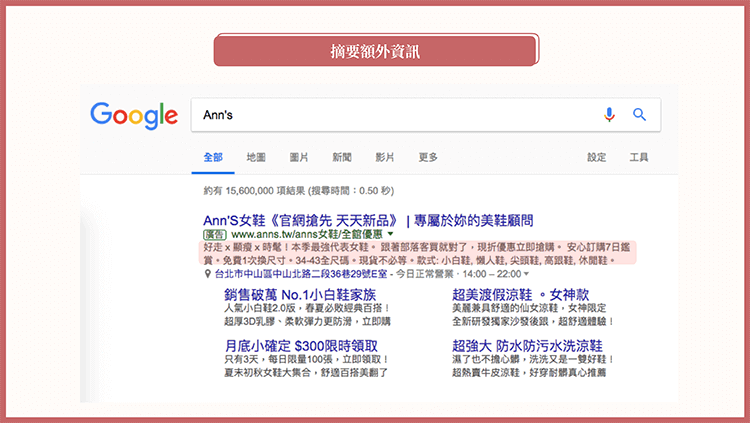Click the 摘要額外資訊 title banner
The image size is (750, 423).
pos(376,50)
